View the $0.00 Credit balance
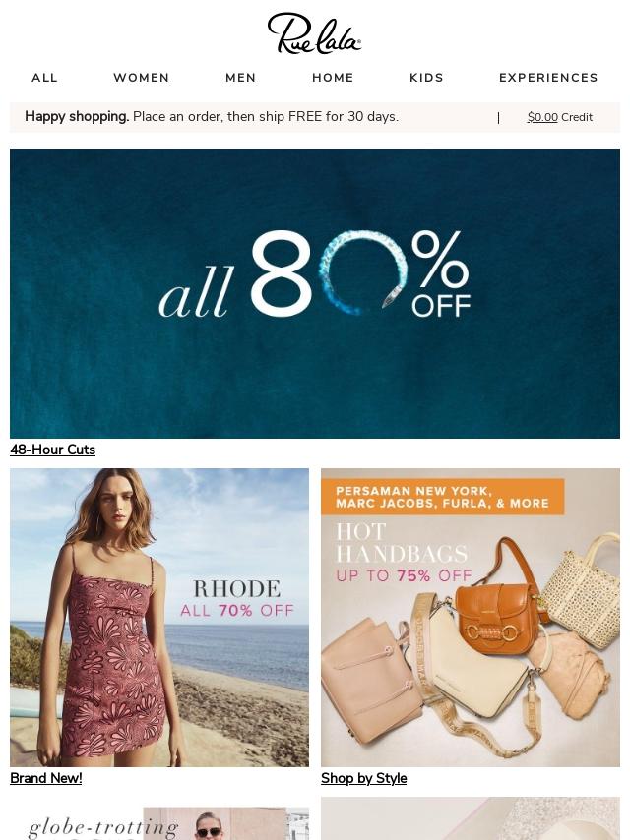Screen dimensions: 630x840 pyautogui.click(x=560, y=117)
